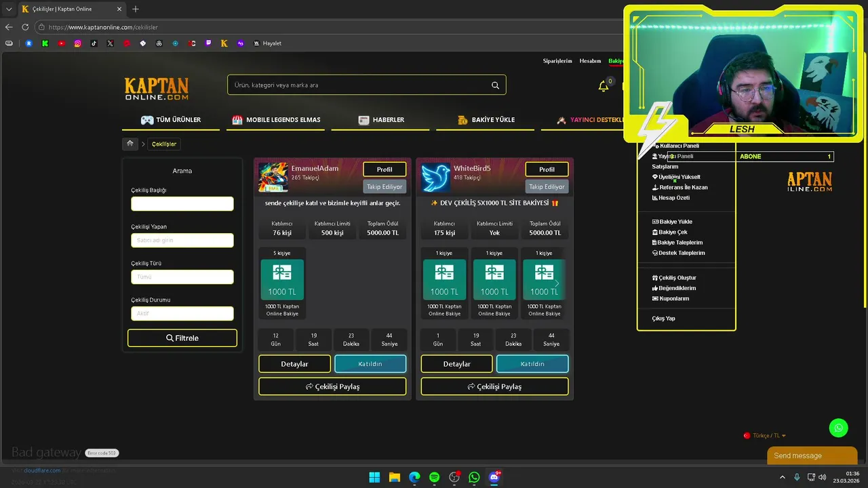Open Spotify from the taskbar
The height and width of the screenshot is (488, 868).
434,477
